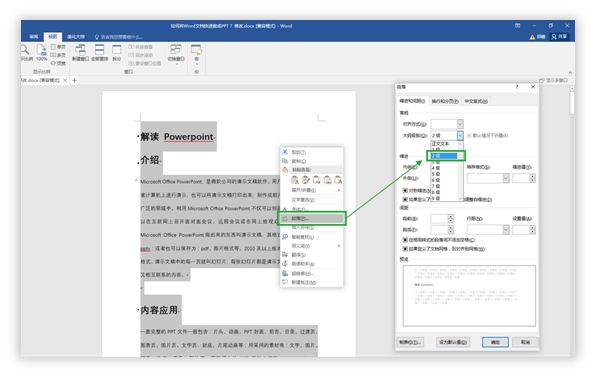Select Page Width (页宽) view option
The width and height of the screenshot is (596, 380).
(x=58, y=63)
